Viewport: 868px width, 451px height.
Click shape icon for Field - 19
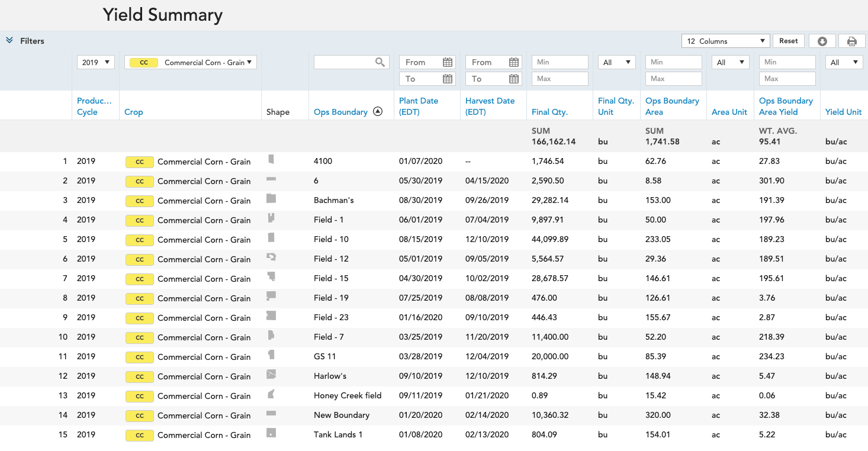click(x=271, y=296)
